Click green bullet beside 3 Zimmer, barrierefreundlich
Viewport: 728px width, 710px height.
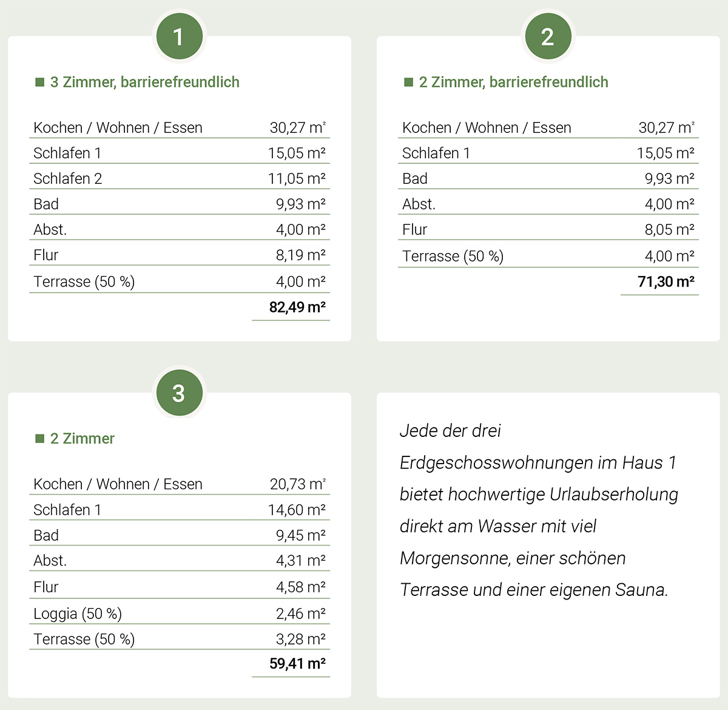pyautogui.click(x=40, y=82)
